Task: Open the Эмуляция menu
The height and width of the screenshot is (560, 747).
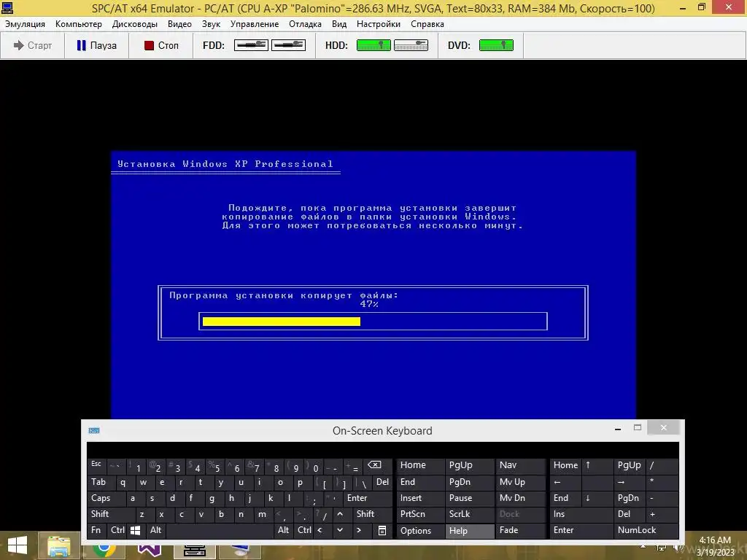Action: [x=25, y=24]
